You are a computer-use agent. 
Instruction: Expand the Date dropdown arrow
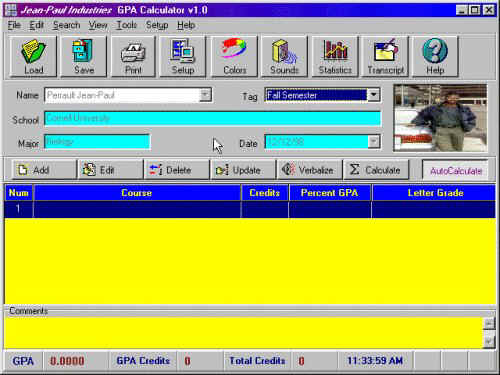tap(373, 142)
